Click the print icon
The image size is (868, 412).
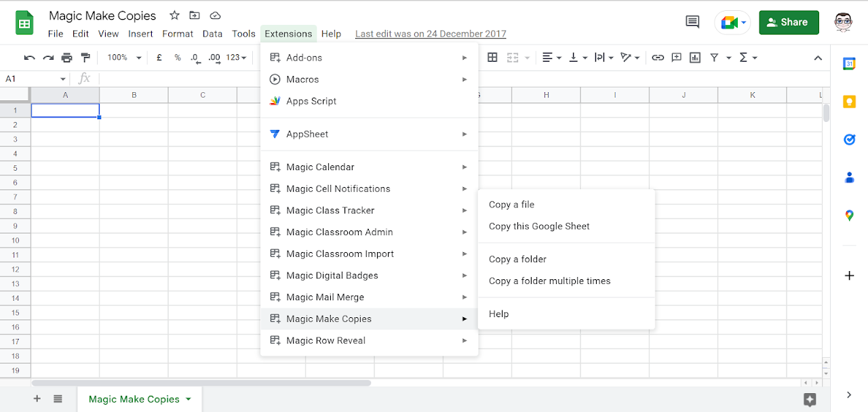(66, 58)
